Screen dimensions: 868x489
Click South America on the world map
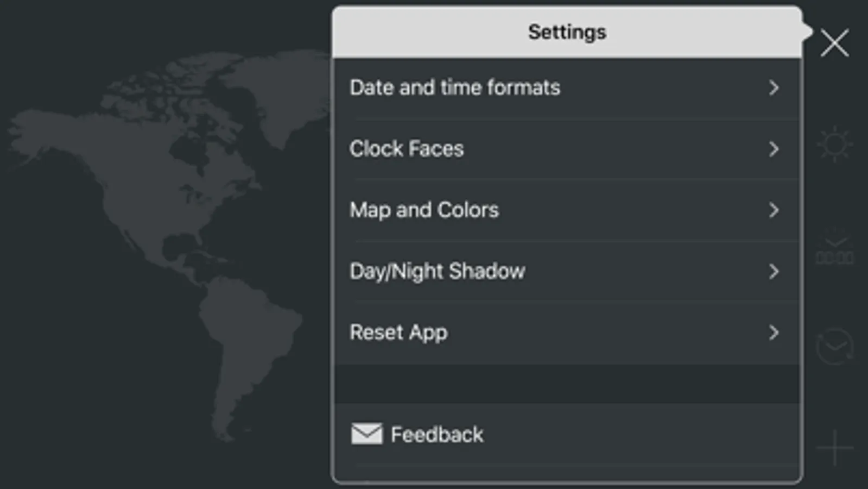(x=244, y=337)
